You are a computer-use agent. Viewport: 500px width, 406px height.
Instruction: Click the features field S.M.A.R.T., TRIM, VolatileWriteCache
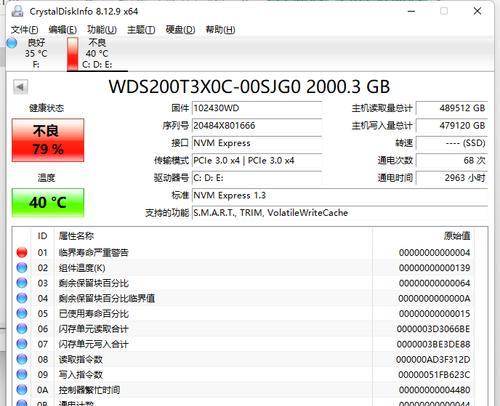point(340,213)
